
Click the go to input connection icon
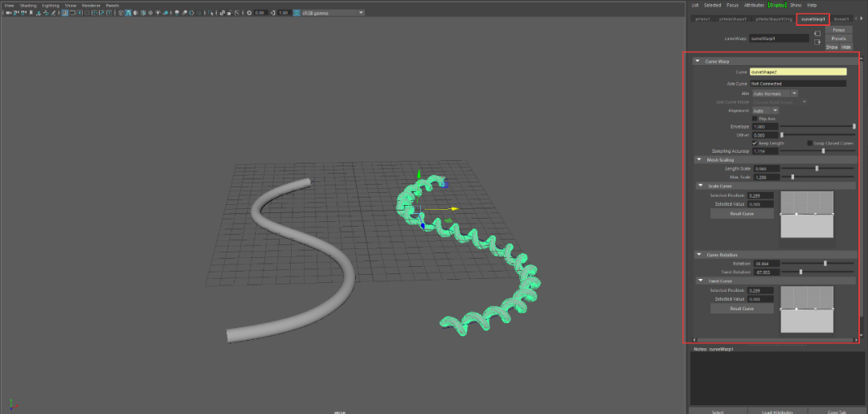(817, 34)
